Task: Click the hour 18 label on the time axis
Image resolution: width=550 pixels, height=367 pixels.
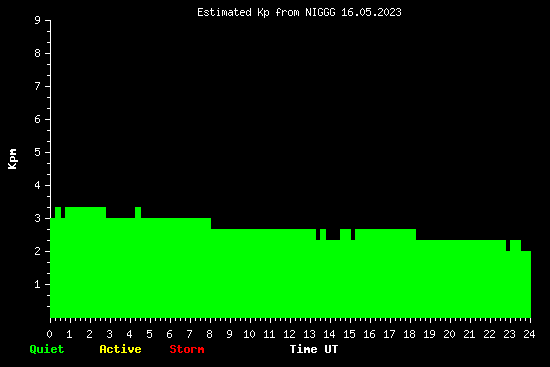Action: (409, 334)
